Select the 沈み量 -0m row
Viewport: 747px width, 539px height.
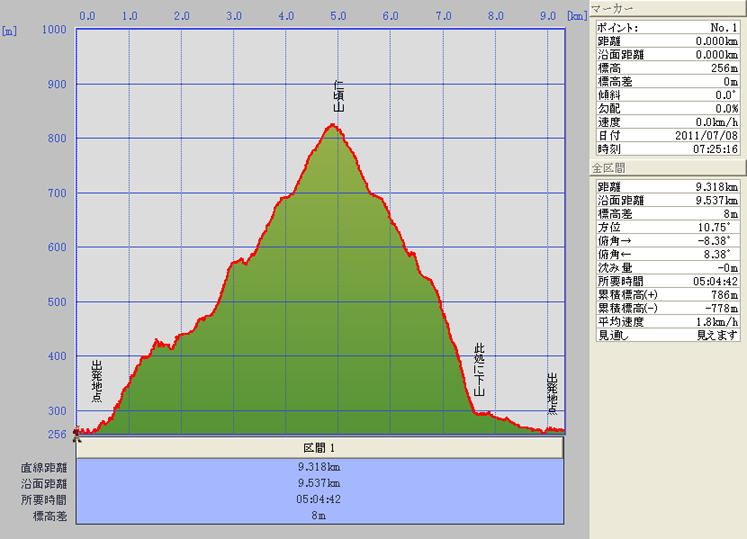(x=667, y=268)
